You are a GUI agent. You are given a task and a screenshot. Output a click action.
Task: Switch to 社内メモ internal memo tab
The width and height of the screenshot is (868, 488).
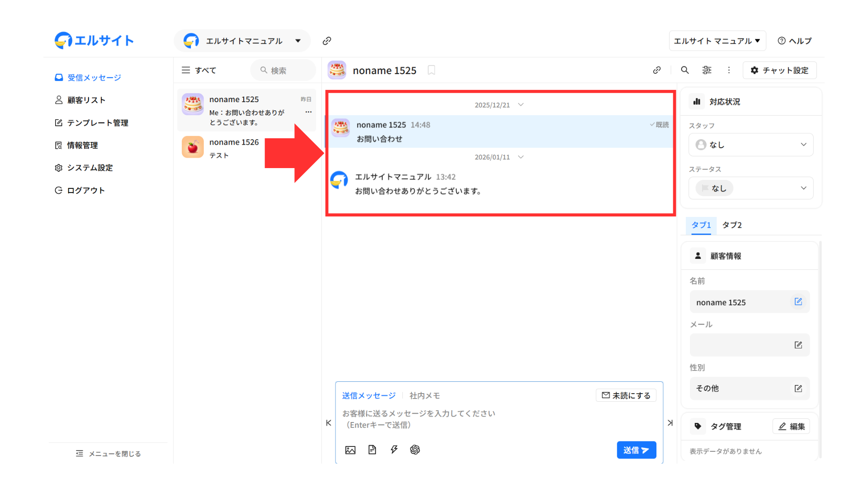425,396
